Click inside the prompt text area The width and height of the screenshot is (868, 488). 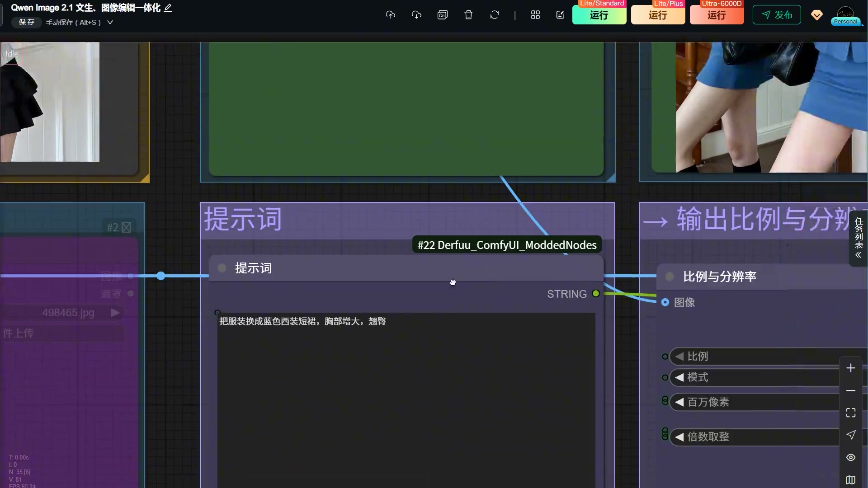click(406, 400)
